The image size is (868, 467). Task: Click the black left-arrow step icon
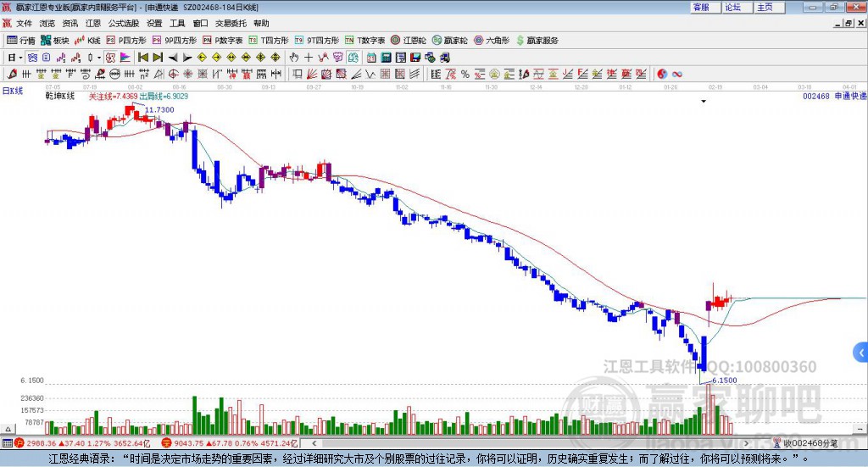(173, 58)
